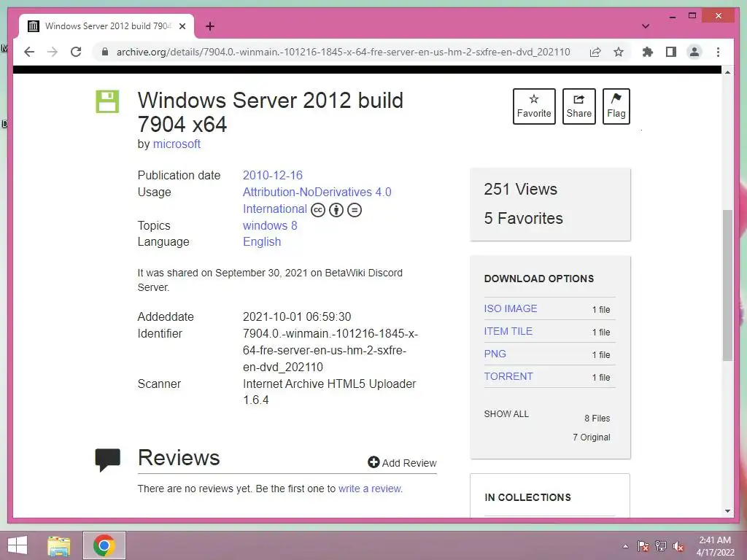Click the Share button on the item
The height and width of the screenshot is (560, 747).
pos(578,106)
